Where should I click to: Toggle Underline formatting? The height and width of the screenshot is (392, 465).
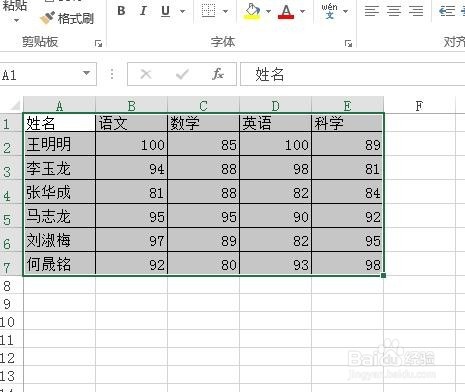tap(166, 11)
